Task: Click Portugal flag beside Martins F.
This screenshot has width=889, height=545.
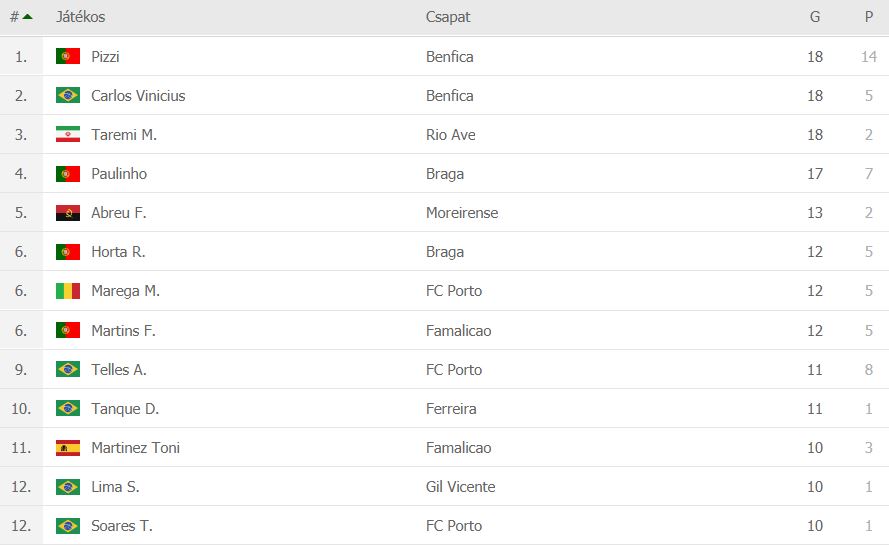Action: 68,330
